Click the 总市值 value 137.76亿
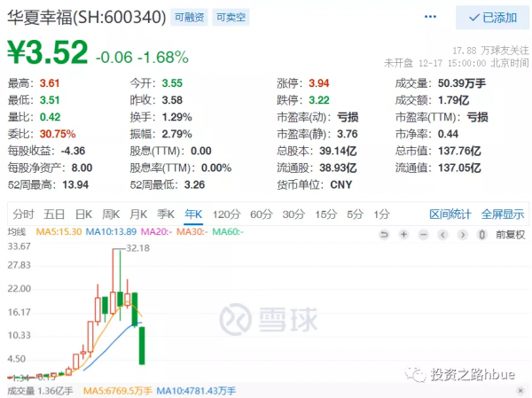Image resolution: width=532 pixels, height=398 pixels. point(459,151)
